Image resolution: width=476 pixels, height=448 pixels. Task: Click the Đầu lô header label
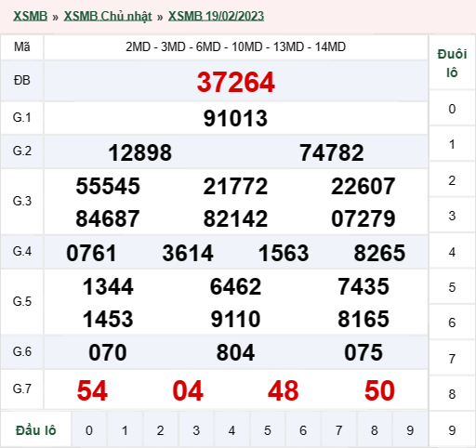coord(36,430)
